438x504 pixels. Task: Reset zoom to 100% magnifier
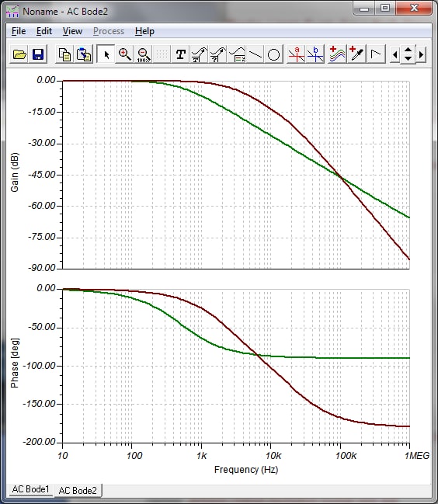tap(143, 54)
